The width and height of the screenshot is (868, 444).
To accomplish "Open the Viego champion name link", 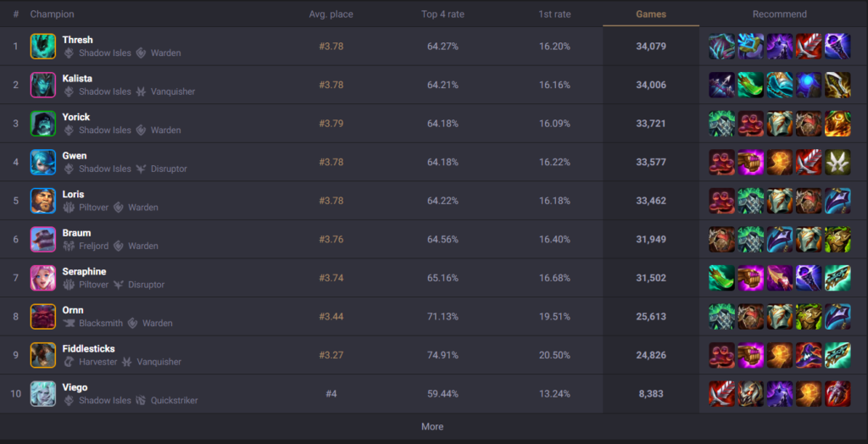I will (75, 387).
